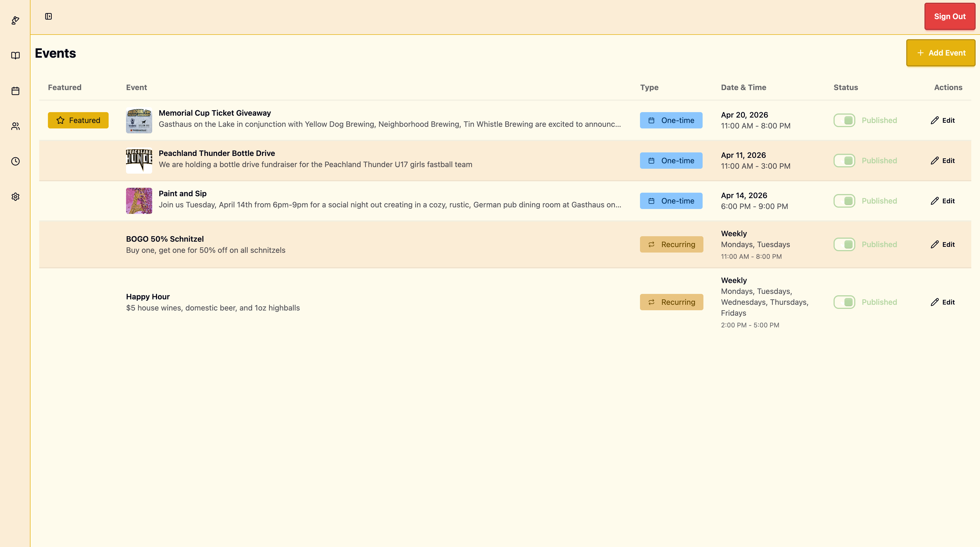Click the Type column header

pyautogui.click(x=650, y=87)
